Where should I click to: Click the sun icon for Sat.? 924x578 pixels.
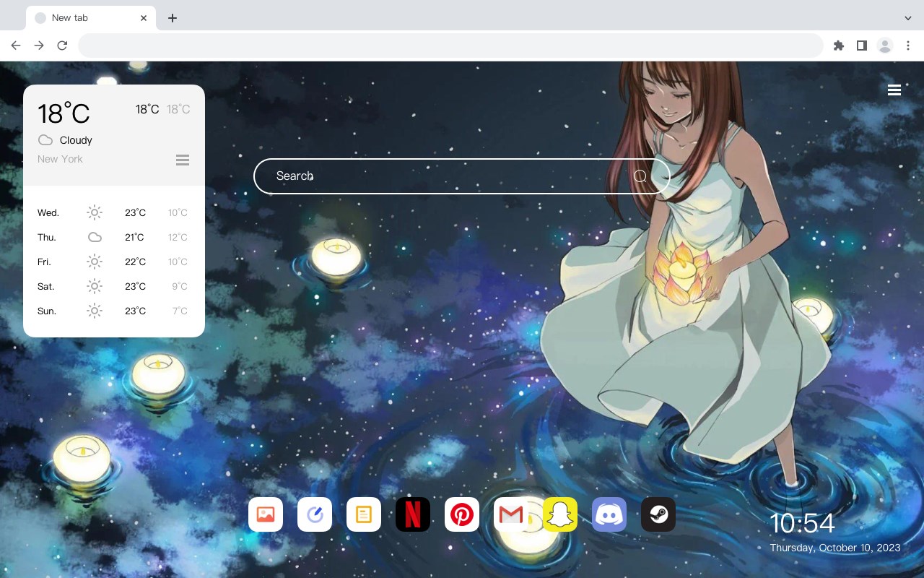click(95, 286)
